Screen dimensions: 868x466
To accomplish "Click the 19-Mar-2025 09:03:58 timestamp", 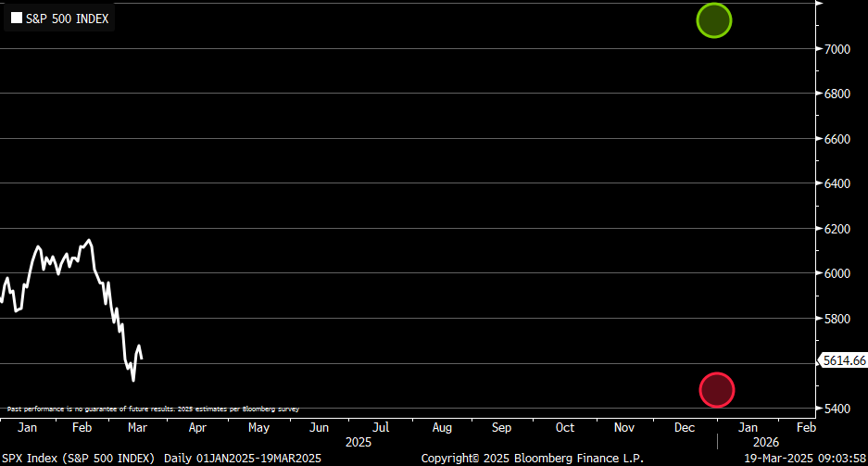I will click(x=804, y=459).
